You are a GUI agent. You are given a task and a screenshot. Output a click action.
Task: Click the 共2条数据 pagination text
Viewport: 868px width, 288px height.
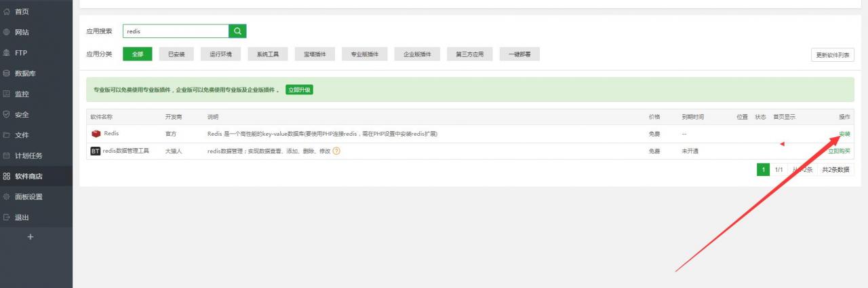(835, 170)
